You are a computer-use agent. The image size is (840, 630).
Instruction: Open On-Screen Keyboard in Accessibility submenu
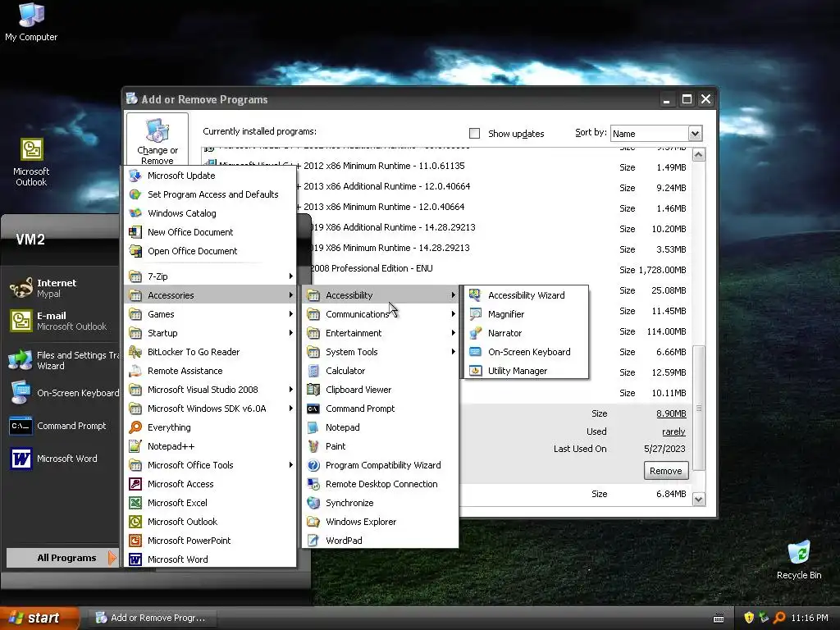coord(526,352)
